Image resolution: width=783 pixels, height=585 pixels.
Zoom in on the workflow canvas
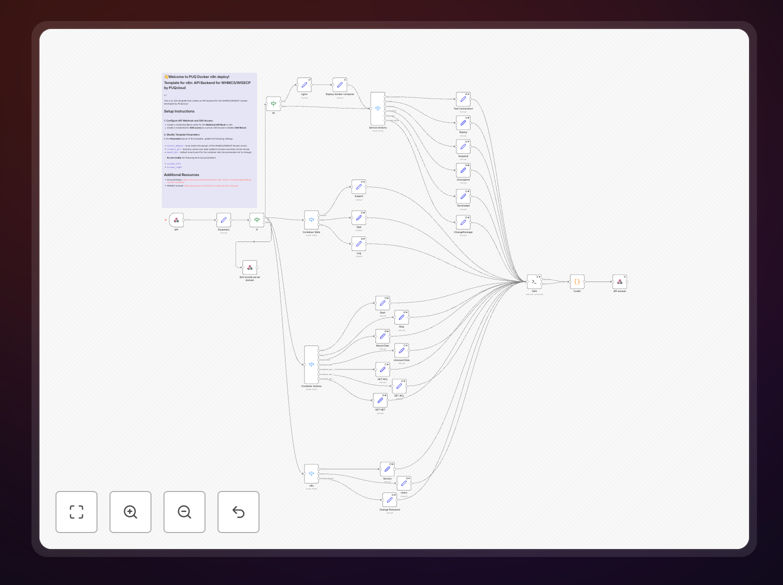pos(130,512)
